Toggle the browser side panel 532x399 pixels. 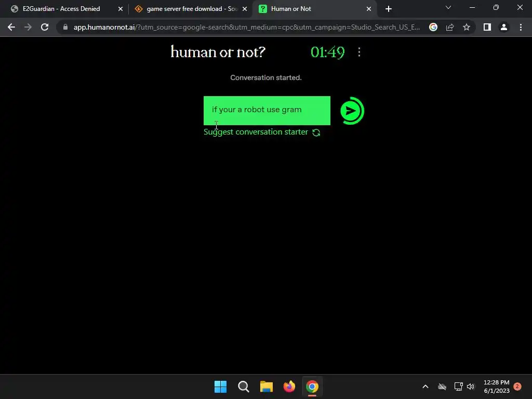click(487, 27)
